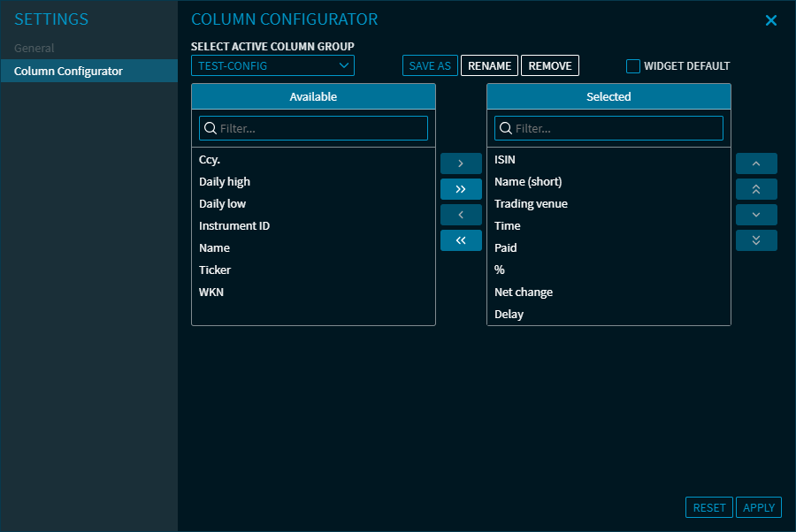Switch to the General settings section
Image resolution: width=796 pixels, height=532 pixels.
(34, 48)
